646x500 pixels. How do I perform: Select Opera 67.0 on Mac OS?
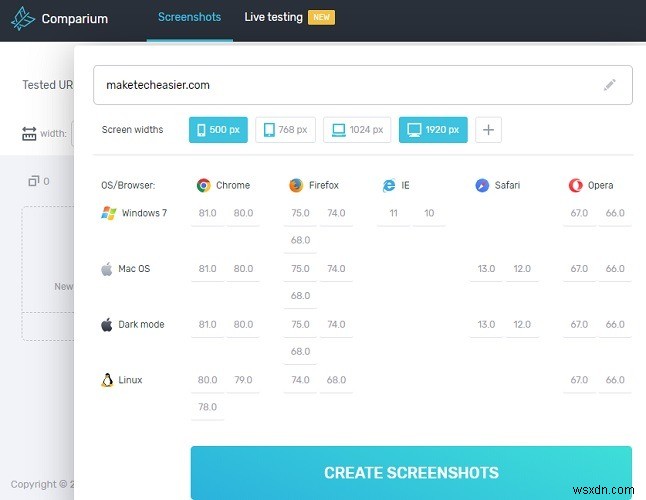pyautogui.click(x=579, y=269)
